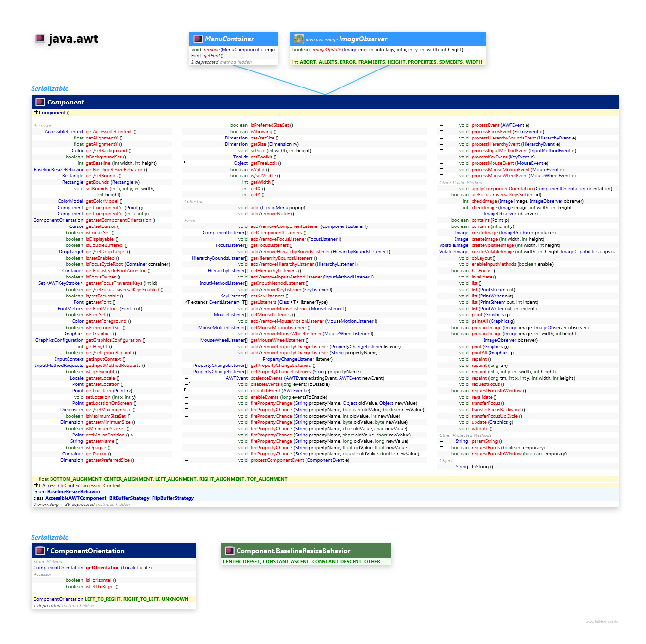Click requestFocusInWindow () public method
646x644 pixels.
(498, 391)
